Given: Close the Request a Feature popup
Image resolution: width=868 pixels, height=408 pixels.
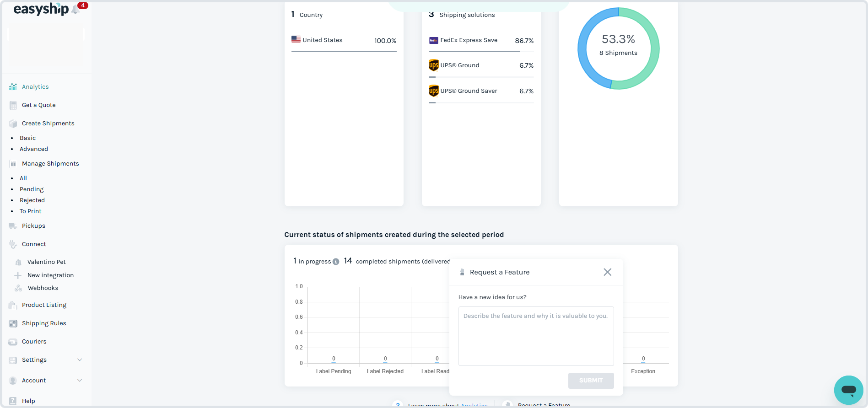Looking at the screenshot, I should point(607,272).
